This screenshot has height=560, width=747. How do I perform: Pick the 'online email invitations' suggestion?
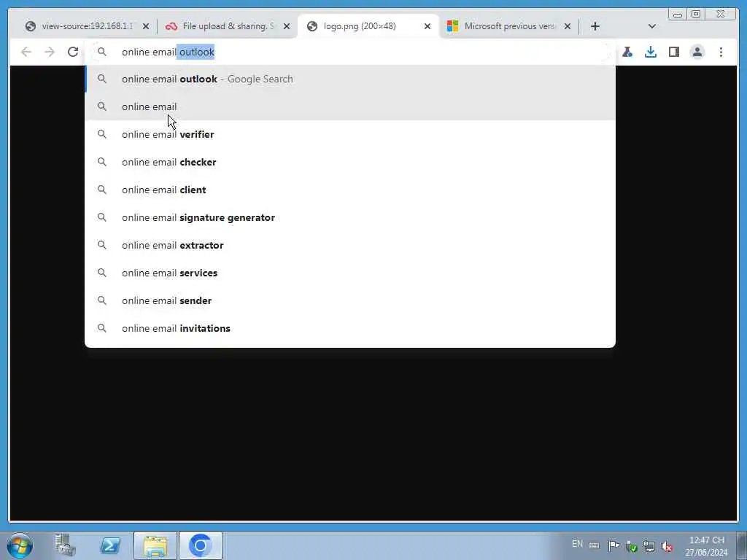[349, 328]
